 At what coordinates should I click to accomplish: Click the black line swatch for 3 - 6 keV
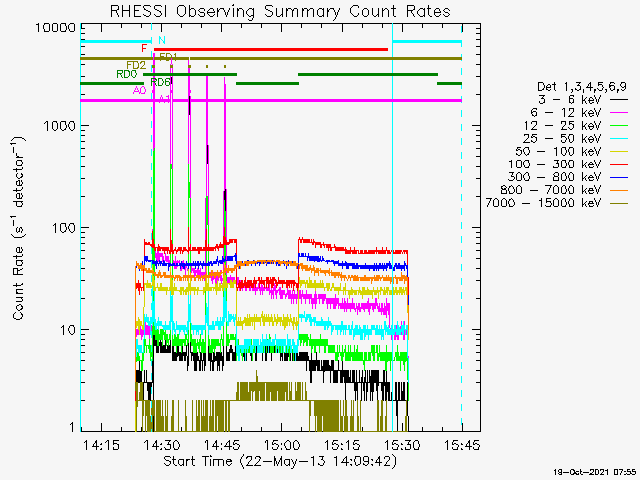pyautogui.click(x=619, y=100)
